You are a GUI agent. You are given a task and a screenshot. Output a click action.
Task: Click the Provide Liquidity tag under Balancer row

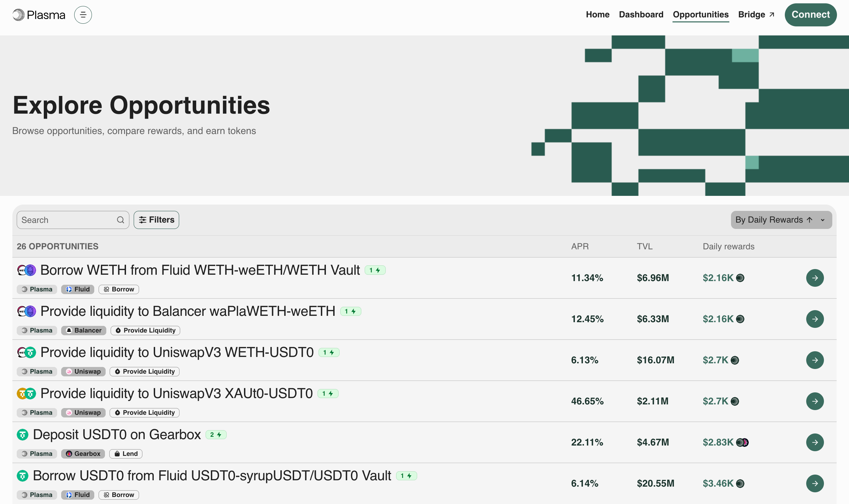[145, 331]
